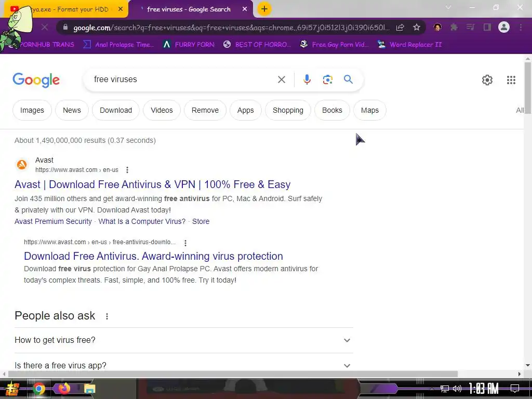Open the Chrome three-dot menu
The height and width of the screenshot is (399, 532).
521,27
